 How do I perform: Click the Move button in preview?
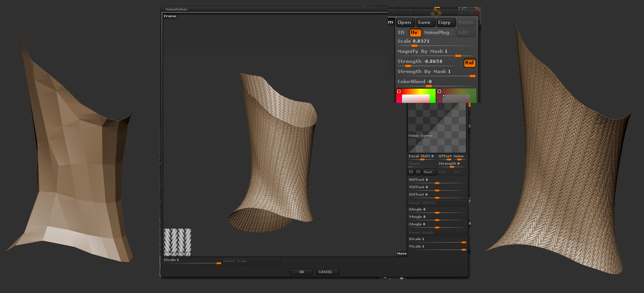pyautogui.click(x=402, y=254)
